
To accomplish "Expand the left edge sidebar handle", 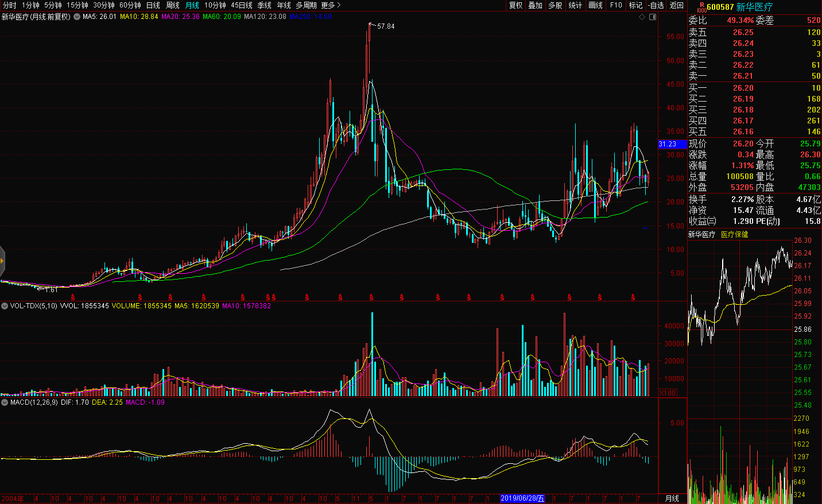I will pyautogui.click(x=2, y=261).
